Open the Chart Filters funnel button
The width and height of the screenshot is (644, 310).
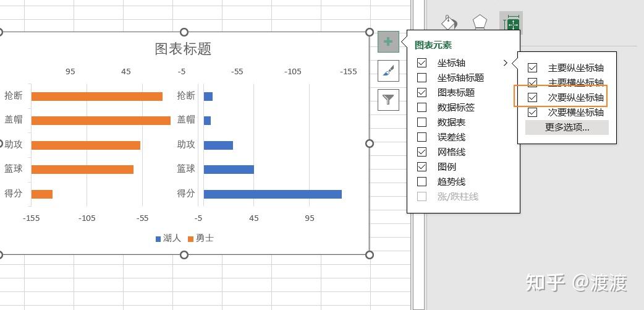point(388,100)
